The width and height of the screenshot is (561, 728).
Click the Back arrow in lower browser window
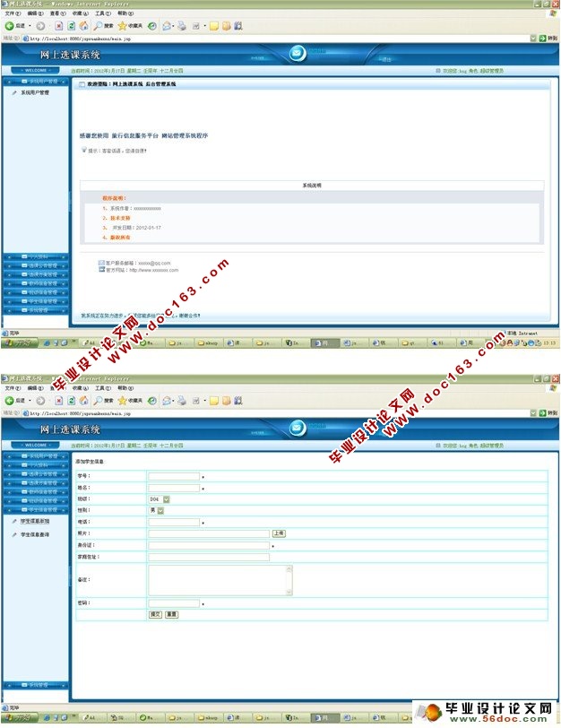pos(9,401)
